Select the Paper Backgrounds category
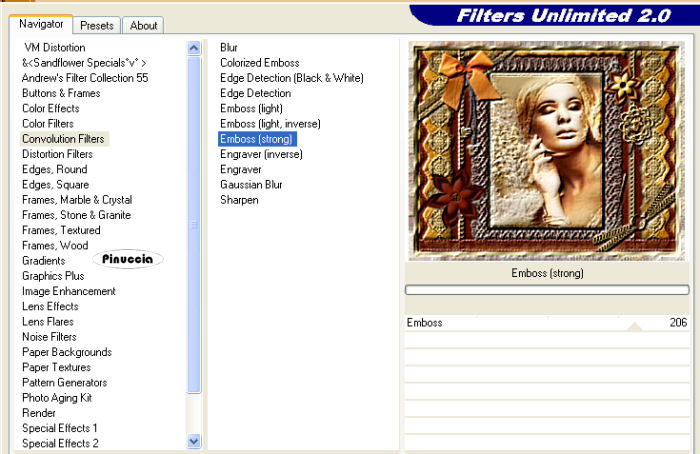The height and width of the screenshot is (454, 700). coord(67,352)
